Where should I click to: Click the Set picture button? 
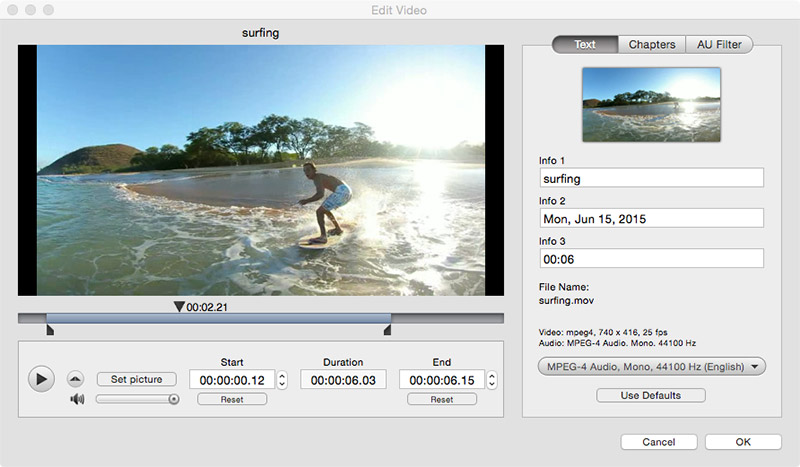coord(136,379)
